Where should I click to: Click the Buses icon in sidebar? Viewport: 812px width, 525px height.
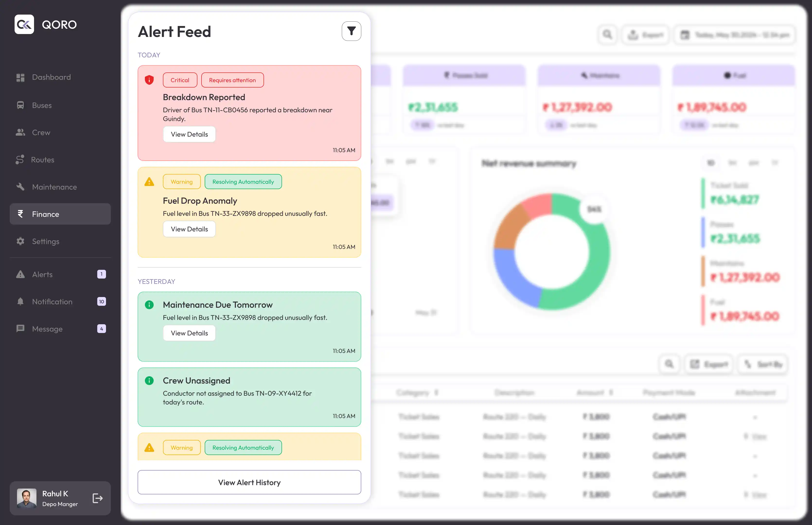tap(20, 105)
